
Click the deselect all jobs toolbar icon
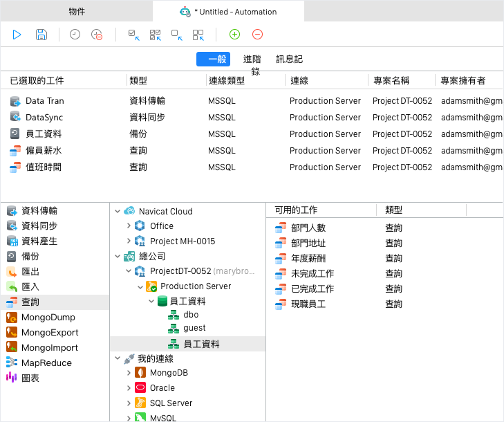198,35
